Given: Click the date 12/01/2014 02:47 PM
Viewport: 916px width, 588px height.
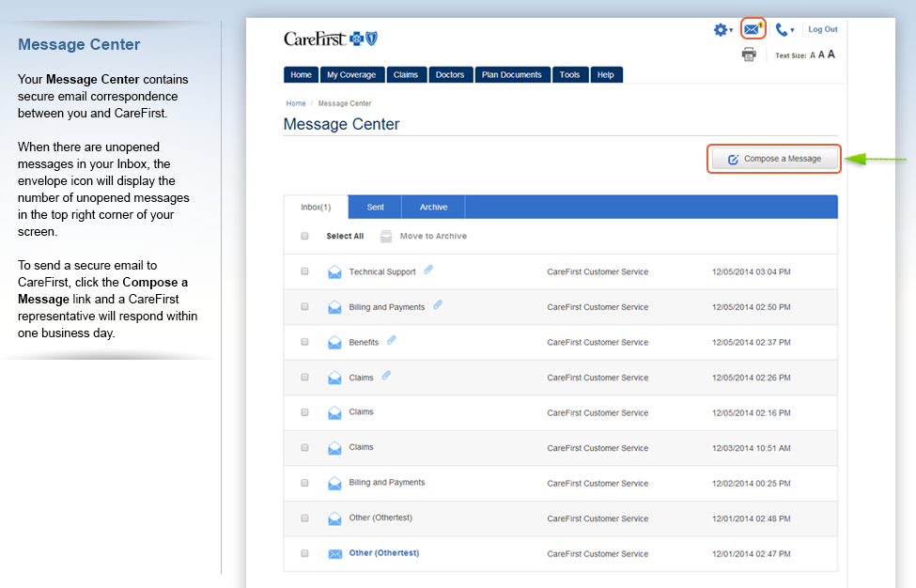Looking at the screenshot, I should point(752,554).
